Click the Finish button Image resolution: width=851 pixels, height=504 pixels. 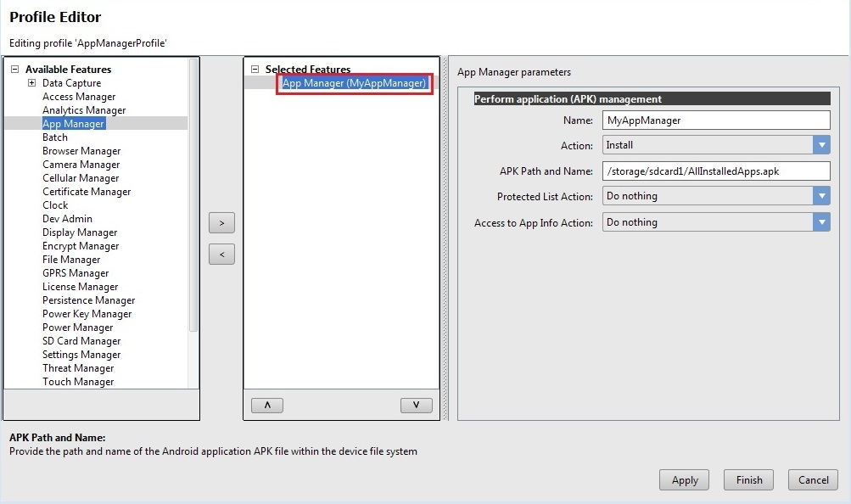coord(749,480)
